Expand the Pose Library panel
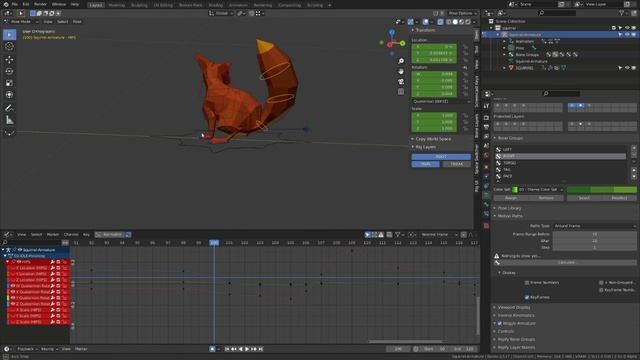 click(509, 208)
